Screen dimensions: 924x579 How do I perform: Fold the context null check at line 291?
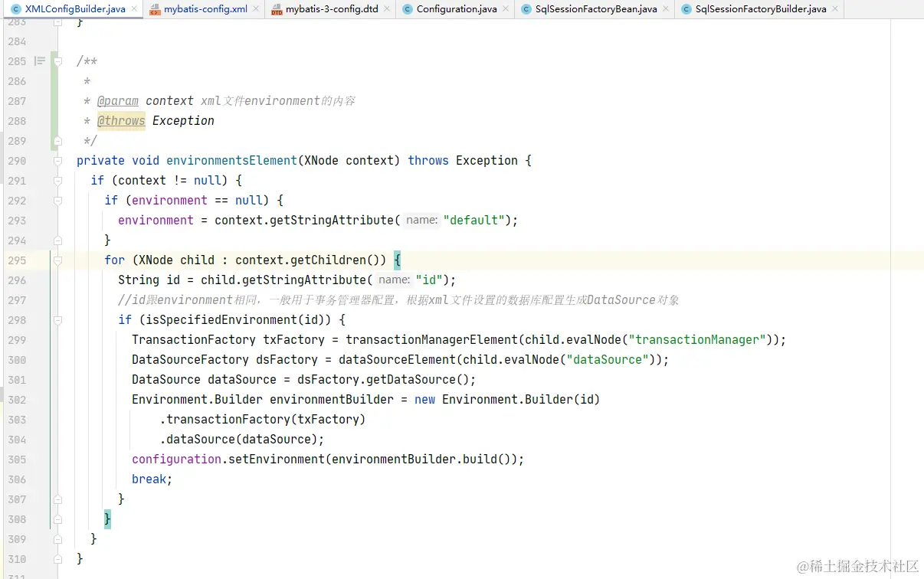pyautogui.click(x=58, y=181)
